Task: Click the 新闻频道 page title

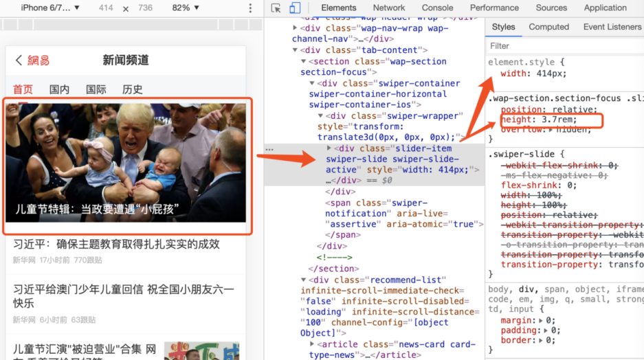Action: point(126,60)
